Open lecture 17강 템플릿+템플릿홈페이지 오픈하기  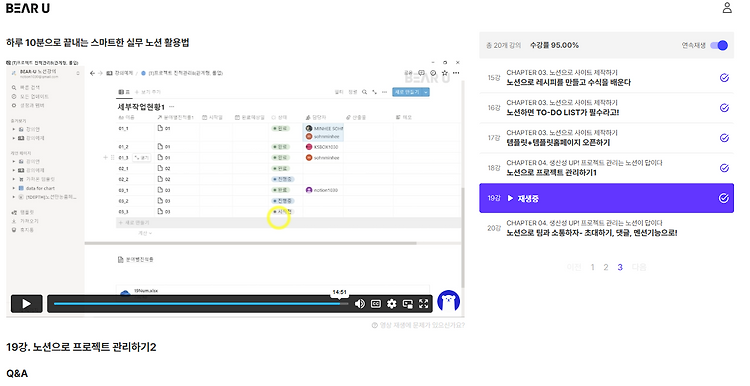(606, 138)
